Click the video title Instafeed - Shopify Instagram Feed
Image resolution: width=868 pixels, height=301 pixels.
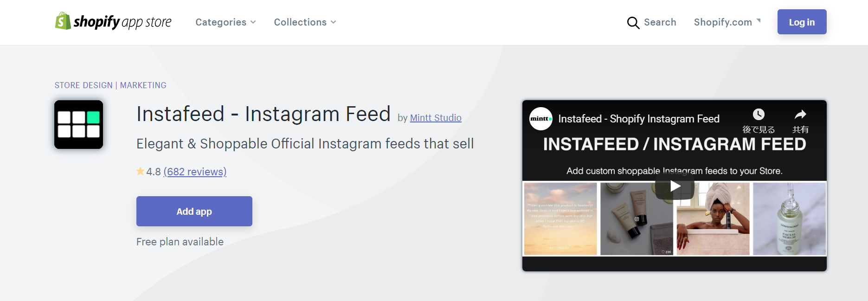click(x=639, y=119)
